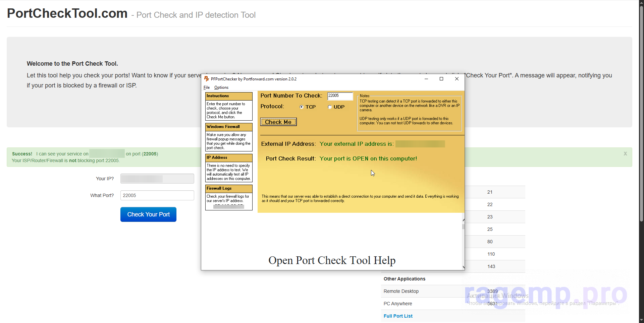This screenshot has width=644, height=323.
Task: Click the Open Port Check Tool Help heading
Action: pos(332,260)
